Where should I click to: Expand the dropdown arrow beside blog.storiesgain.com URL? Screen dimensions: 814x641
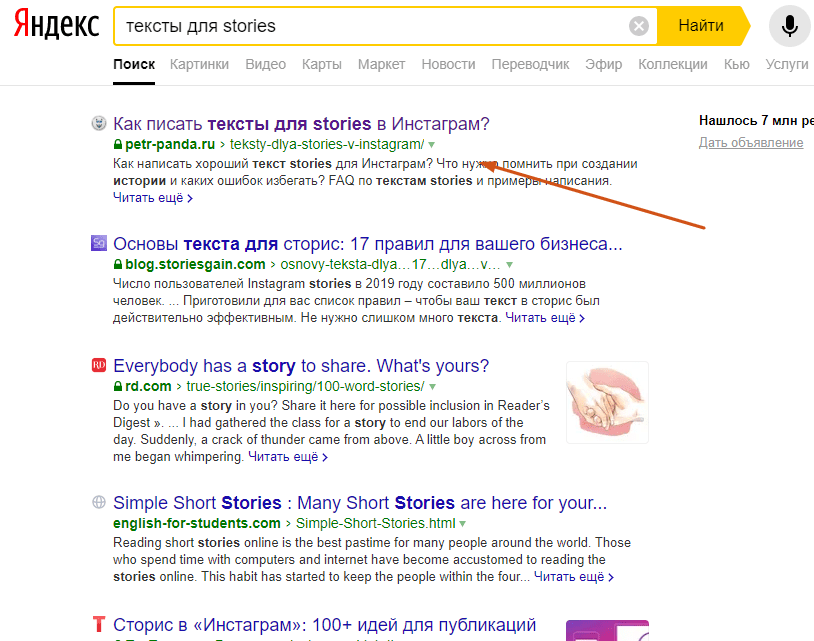point(510,265)
